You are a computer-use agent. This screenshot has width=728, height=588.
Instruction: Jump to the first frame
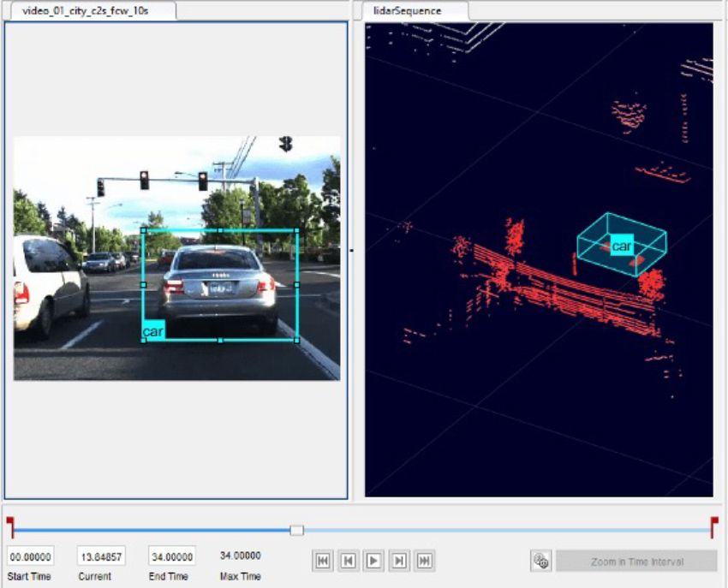click(324, 560)
